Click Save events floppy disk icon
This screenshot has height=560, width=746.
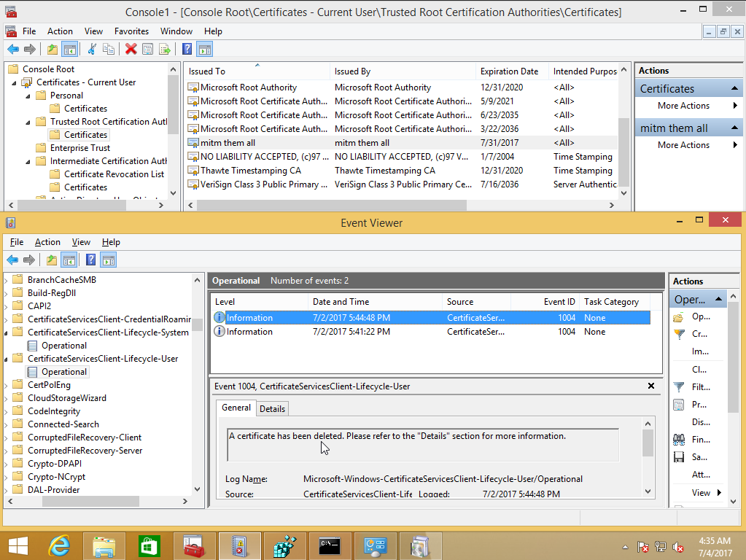point(679,457)
